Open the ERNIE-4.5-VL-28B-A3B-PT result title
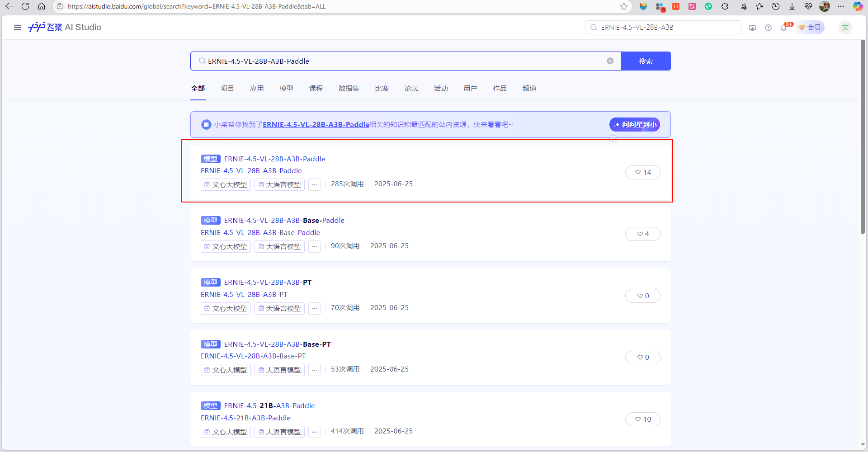 (268, 282)
